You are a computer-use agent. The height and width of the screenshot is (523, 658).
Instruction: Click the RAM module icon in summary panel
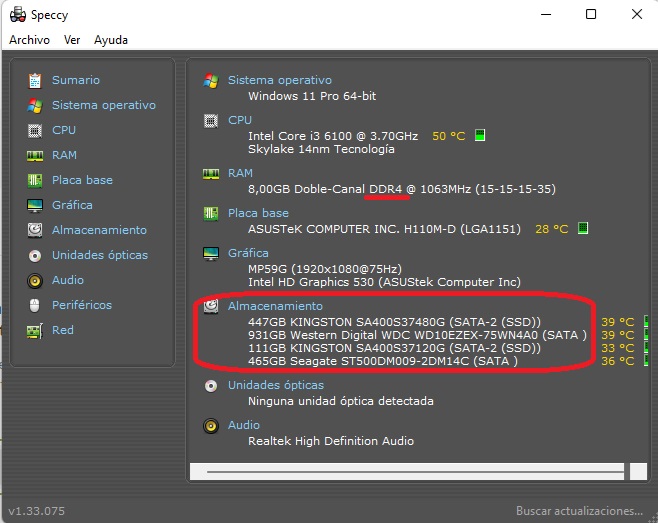pos(211,174)
